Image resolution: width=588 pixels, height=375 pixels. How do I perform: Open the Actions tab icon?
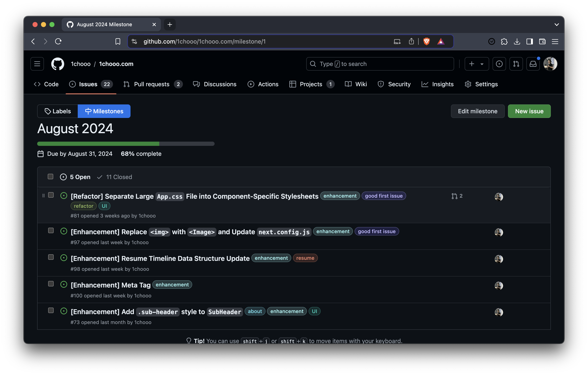click(x=251, y=84)
